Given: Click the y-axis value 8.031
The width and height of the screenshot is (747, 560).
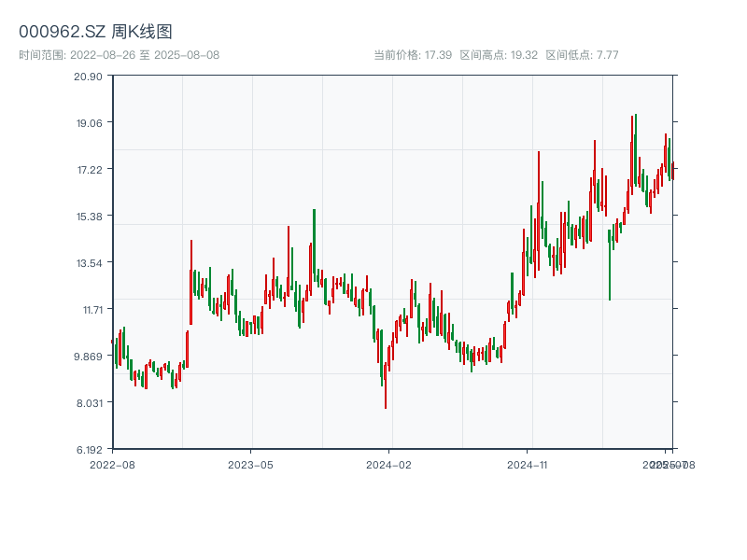Looking at the screenshot, I should pos(90,403).
